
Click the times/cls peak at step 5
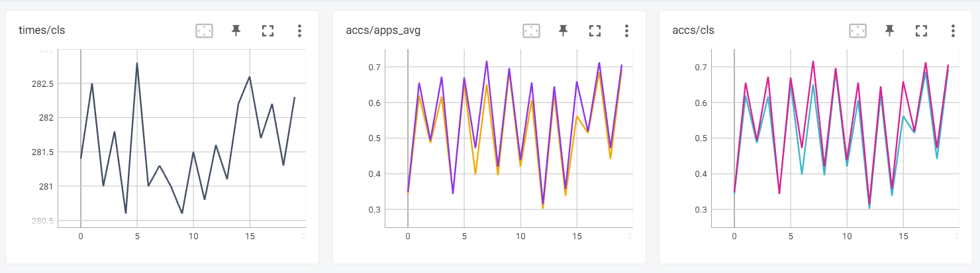coord(137,64)
